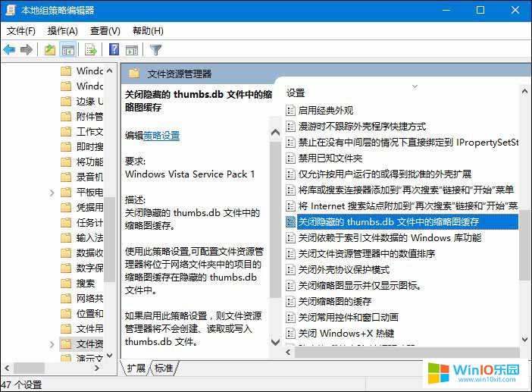Open the 操作(A) menu

tap(63, 31)
